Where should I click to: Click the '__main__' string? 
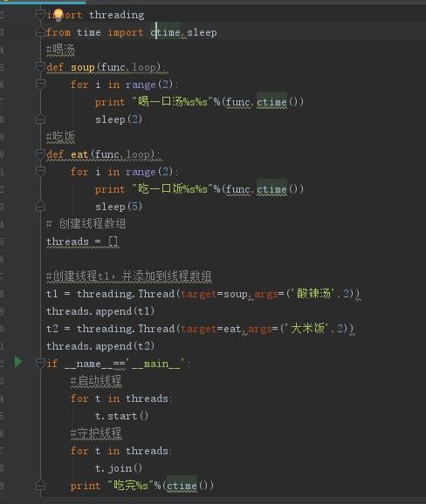156,364
